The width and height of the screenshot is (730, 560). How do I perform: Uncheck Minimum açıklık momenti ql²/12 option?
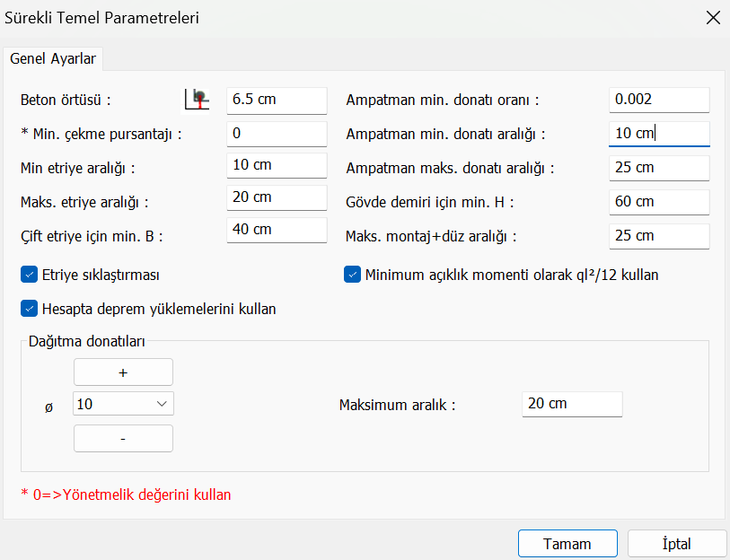352,275
